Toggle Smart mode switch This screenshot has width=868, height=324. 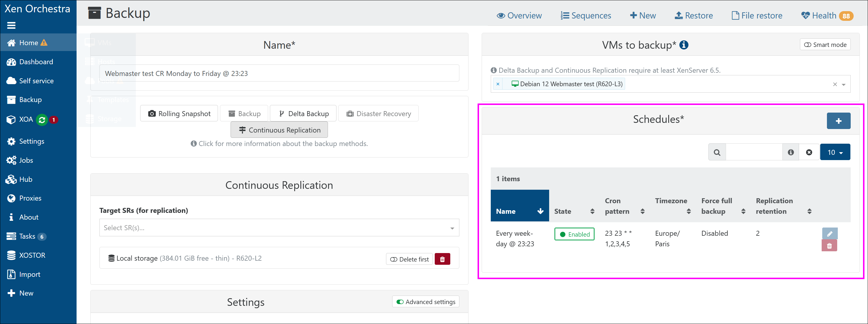[825, 45]
